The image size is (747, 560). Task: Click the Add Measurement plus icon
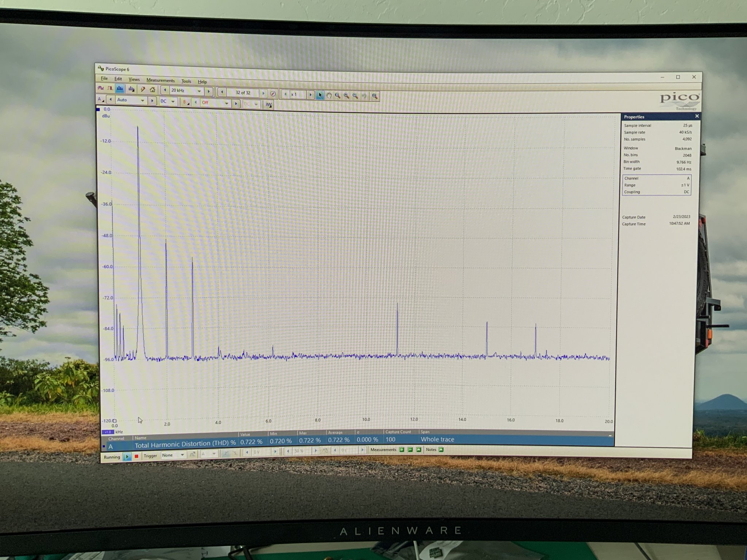(x=402, y=450)
